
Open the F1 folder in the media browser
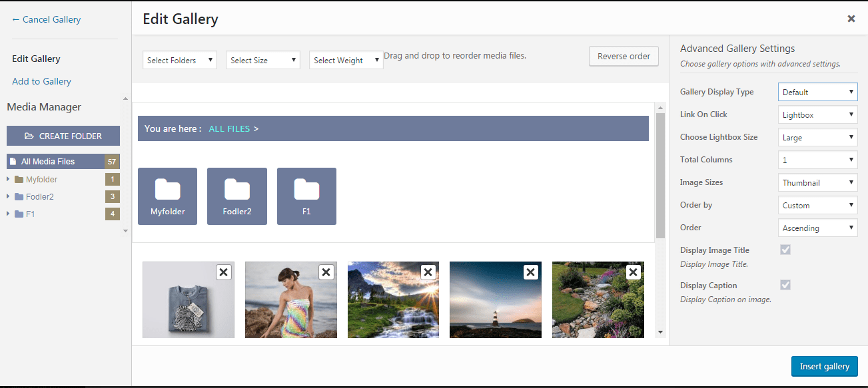coord(306,196)
